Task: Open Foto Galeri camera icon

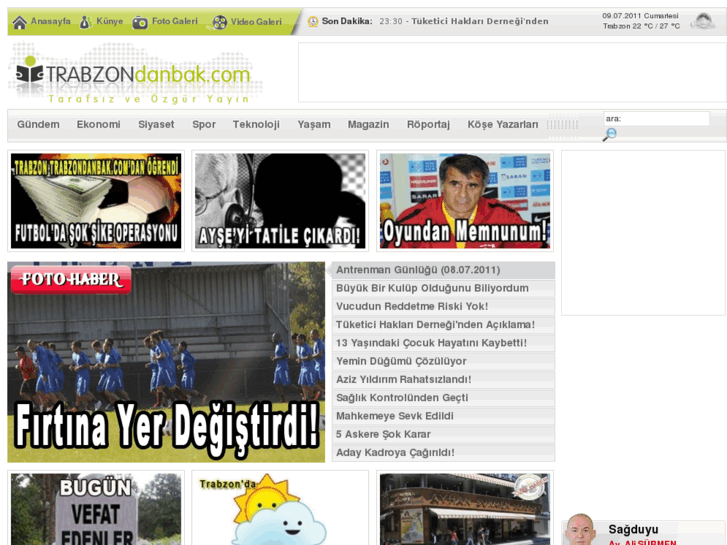Action: click(140, 22)
